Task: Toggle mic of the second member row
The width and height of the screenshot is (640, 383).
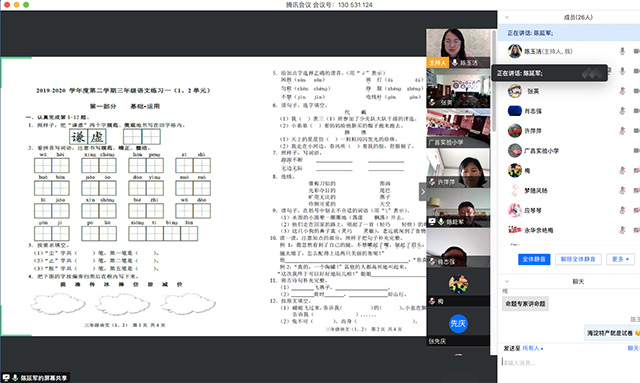Action: click(622, 71)
